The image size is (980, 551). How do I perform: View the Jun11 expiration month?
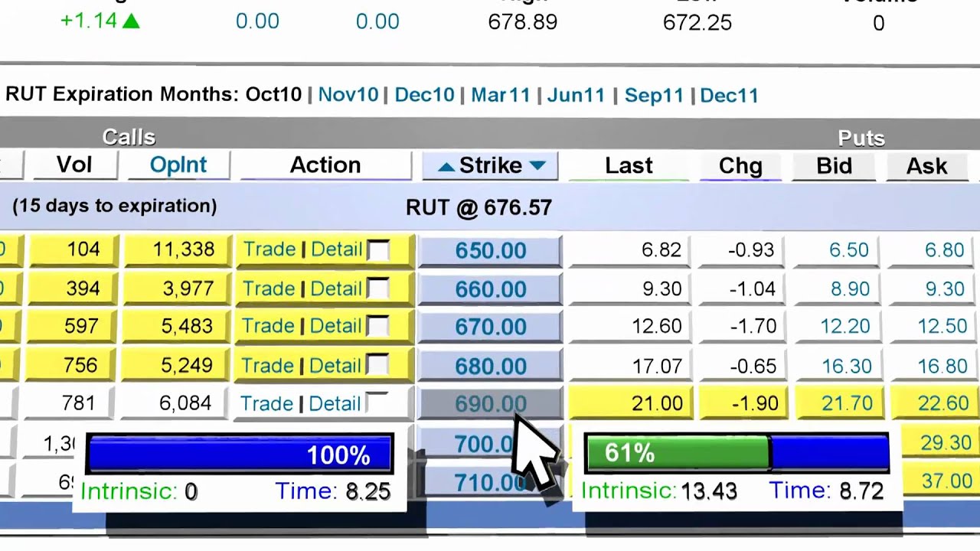pos(576,95)
